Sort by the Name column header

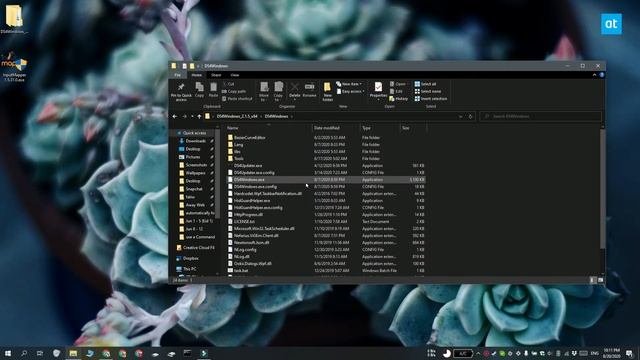point(269,128)
